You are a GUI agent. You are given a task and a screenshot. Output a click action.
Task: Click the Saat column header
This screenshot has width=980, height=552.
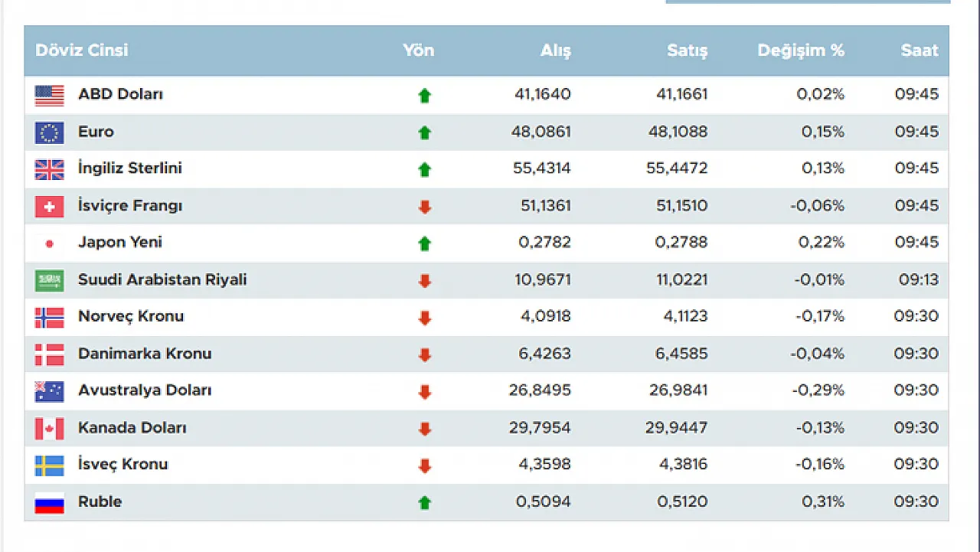919,51
